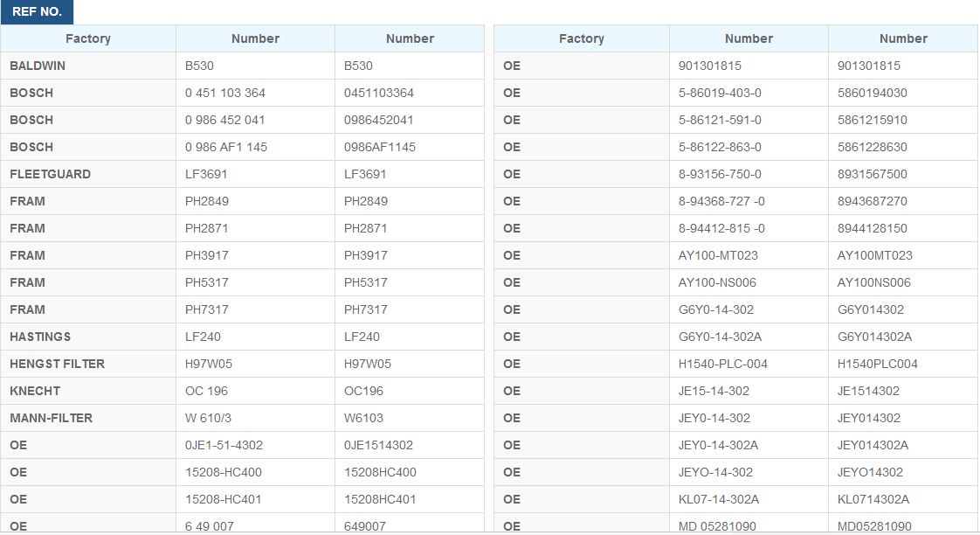980x535 pixels.
Task: Click the BALDWIN factory cell
Action: pyautogui.click(x=88, y=66)
